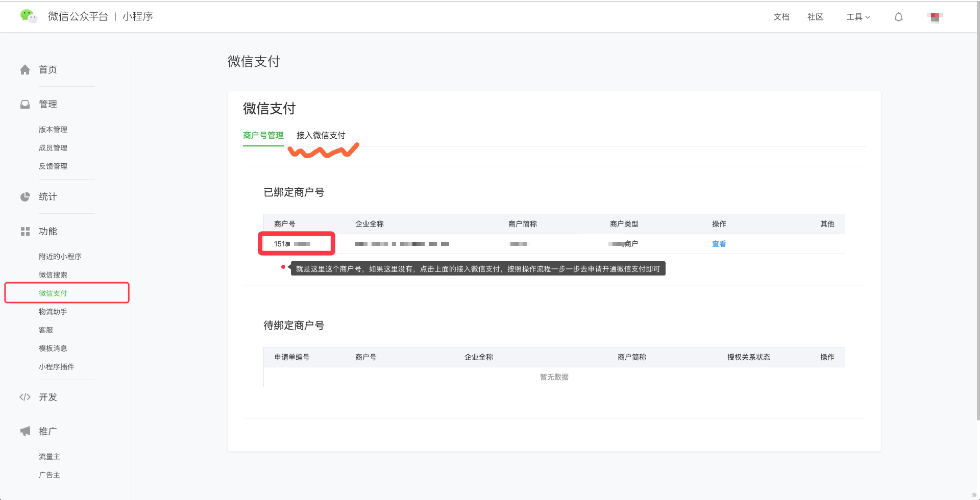Select 开发 in the sidebar

[x=48, y=397]
